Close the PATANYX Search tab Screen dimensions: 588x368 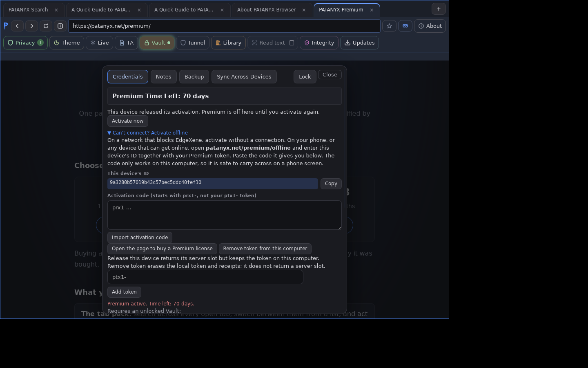(56, 10)
